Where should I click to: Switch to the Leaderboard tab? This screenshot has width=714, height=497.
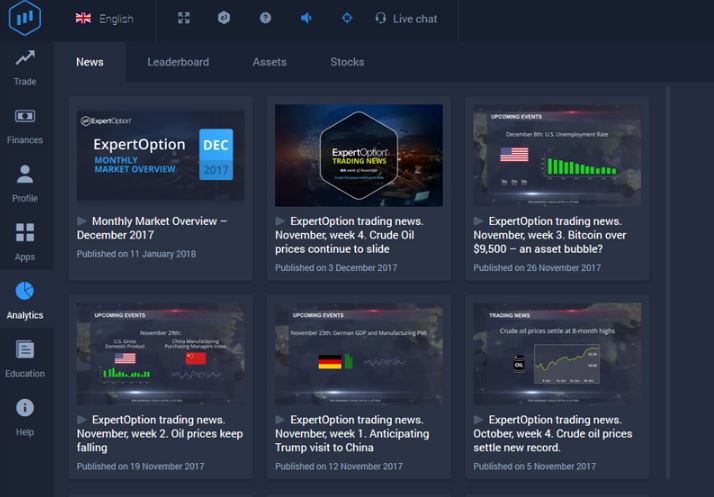click(178, 62)
